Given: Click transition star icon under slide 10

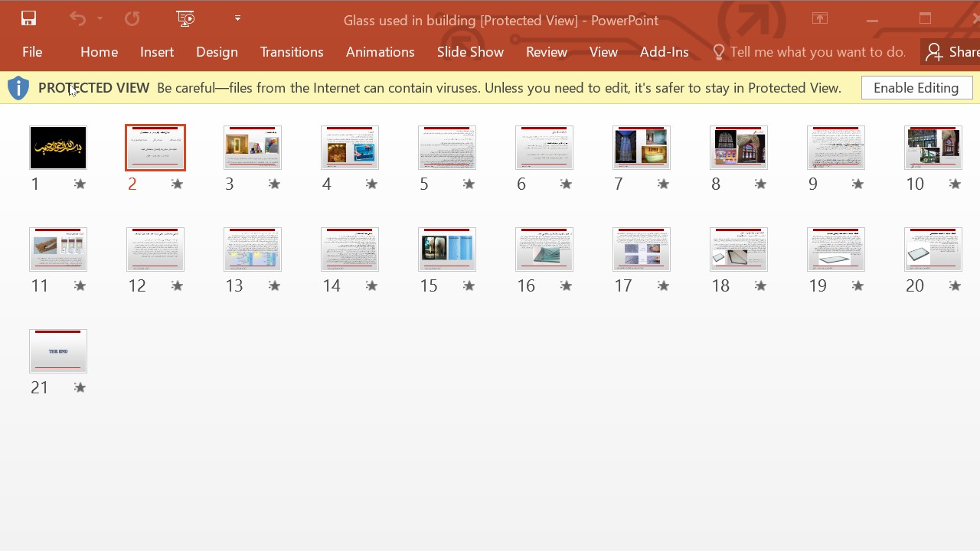Looking at the screenshot, I should tap(955, 184).
